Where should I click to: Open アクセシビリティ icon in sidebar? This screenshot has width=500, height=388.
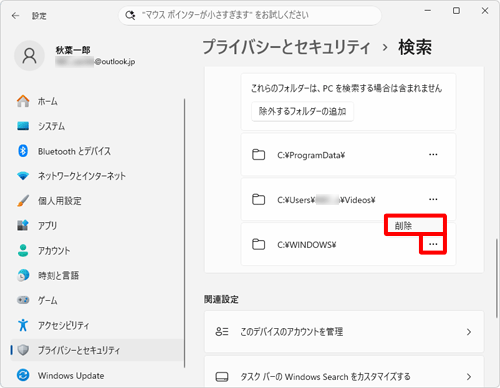tap(23, 325)
